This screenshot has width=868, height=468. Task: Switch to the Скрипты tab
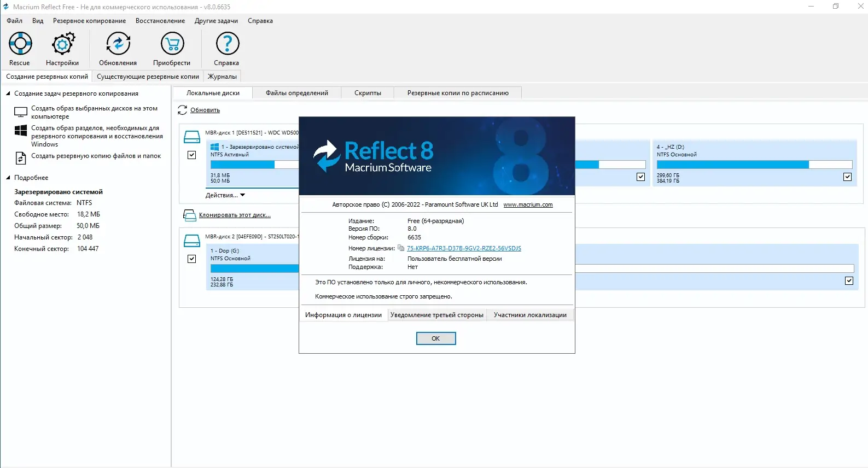tap(368, 93)
